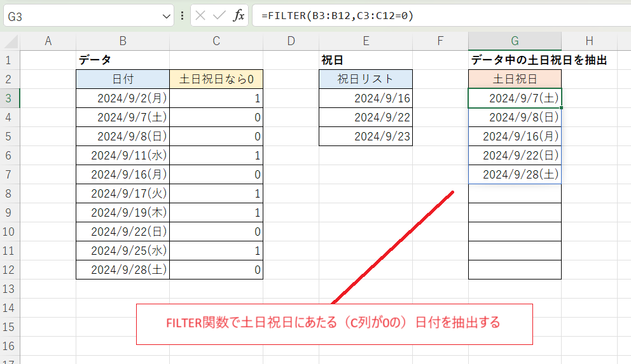
Task: Click result cell 2024/9/8(日) in column G
Action: [515, 118]
